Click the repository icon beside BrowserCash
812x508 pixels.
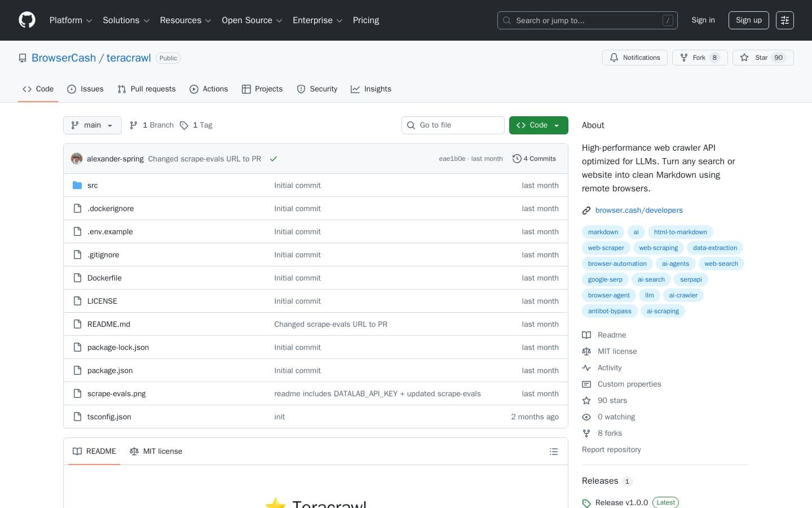tap(23, 58)
